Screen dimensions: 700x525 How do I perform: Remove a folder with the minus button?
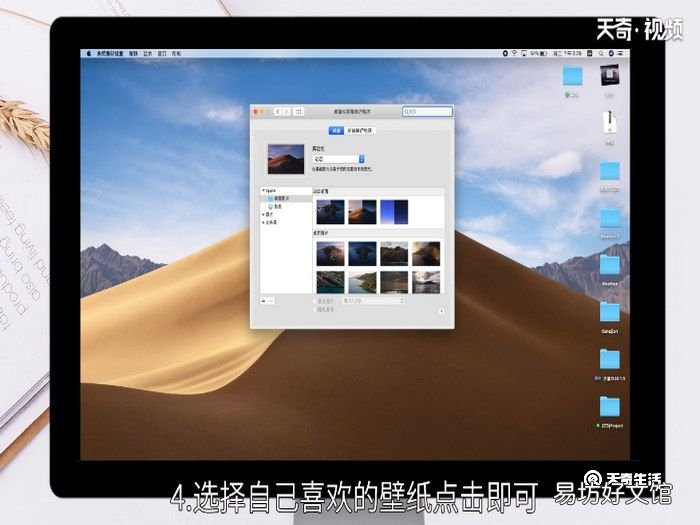click(271, 301)
